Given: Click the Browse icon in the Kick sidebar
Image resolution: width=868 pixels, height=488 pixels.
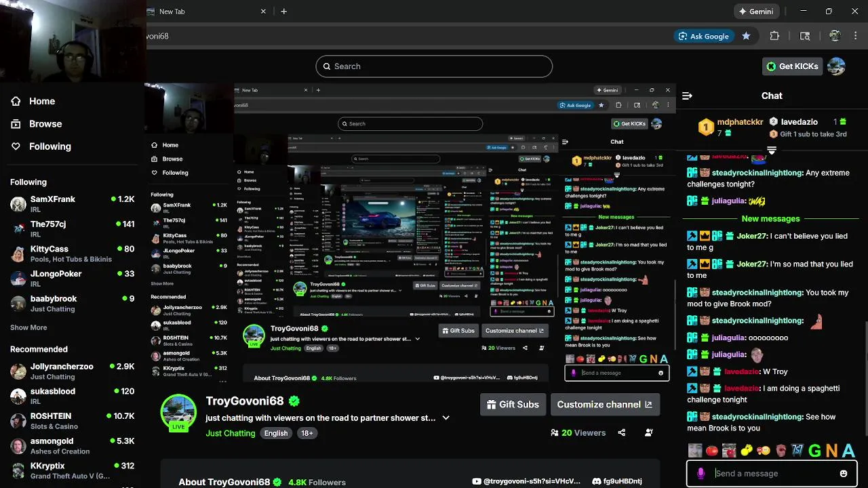Looking at the screenshot, I should pos(16,124).
